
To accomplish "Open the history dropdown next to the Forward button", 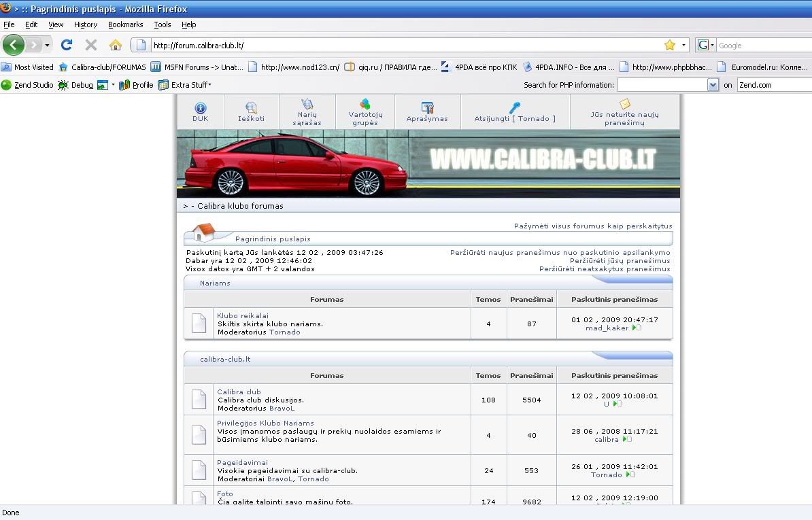I will tap(47, 46).
